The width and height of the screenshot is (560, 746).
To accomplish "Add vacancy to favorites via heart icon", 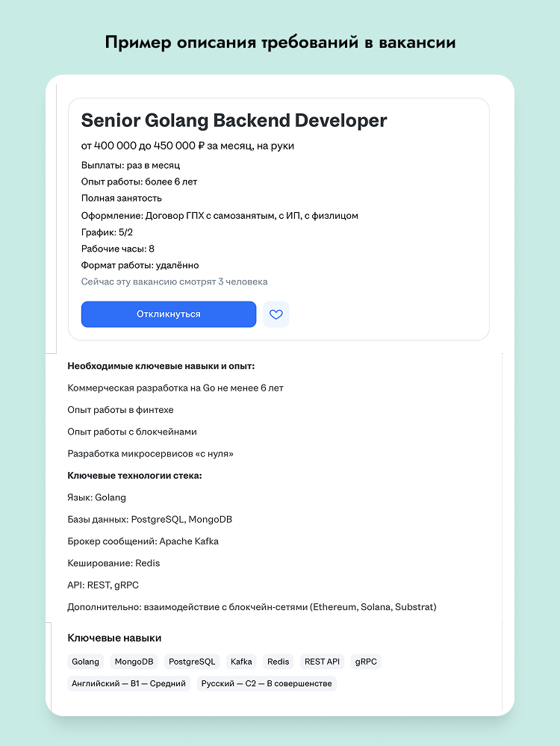I will click(x=276, y=314).
